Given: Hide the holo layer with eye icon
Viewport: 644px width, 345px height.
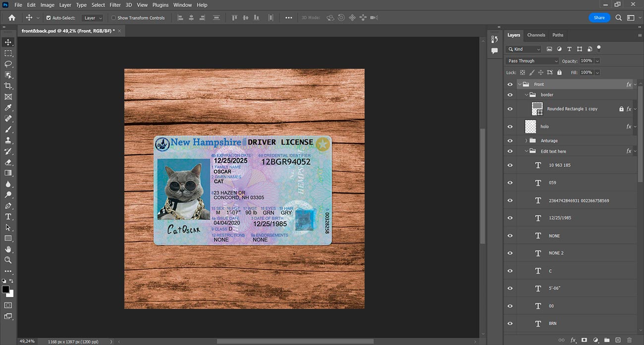Looking at the screenshot, I should tap(510, 127).
